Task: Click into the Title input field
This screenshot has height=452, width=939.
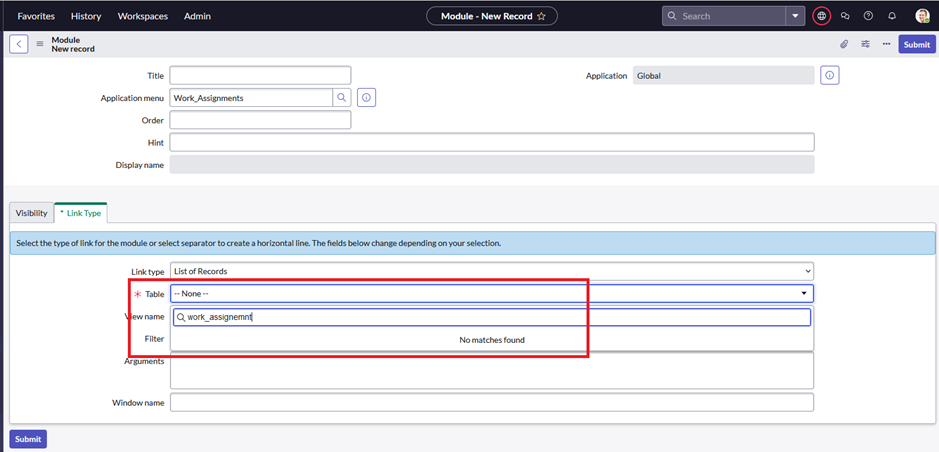Action: point(260,75)
